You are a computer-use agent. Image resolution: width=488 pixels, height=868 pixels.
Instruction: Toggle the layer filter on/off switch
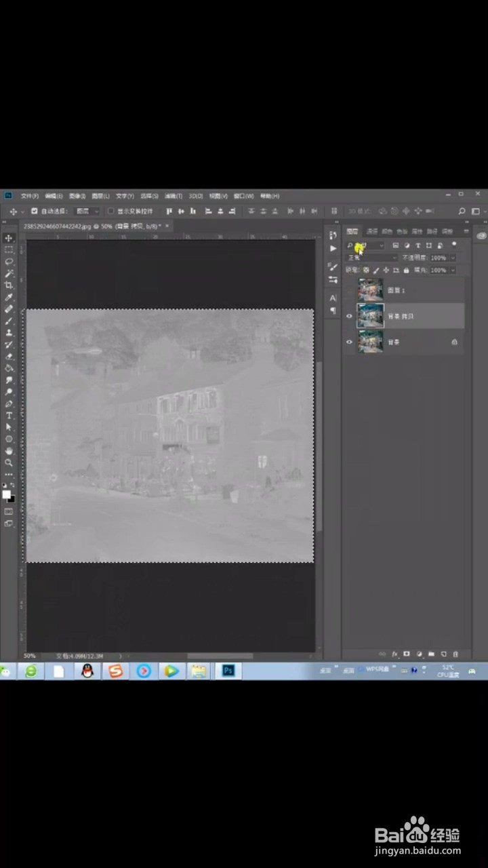coord(453,245)
